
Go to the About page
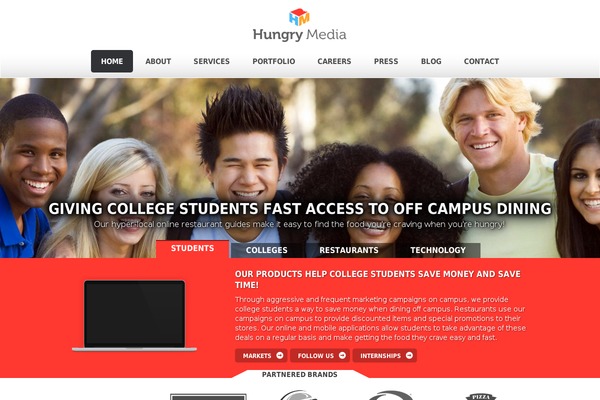tap(158, 61)
